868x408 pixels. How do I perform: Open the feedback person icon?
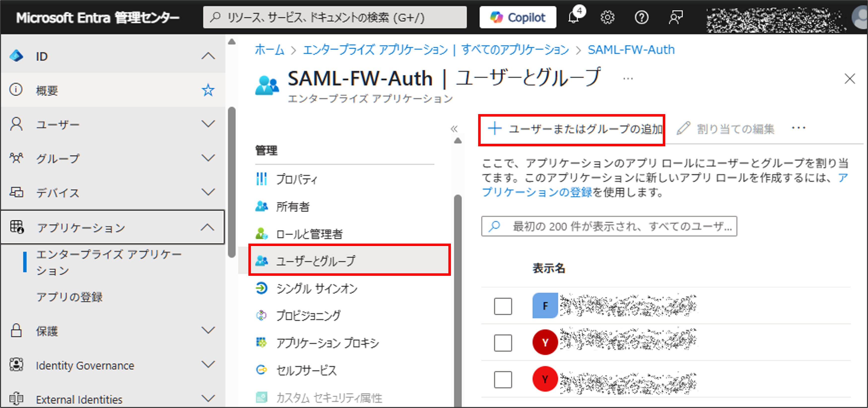pos(676,18)
